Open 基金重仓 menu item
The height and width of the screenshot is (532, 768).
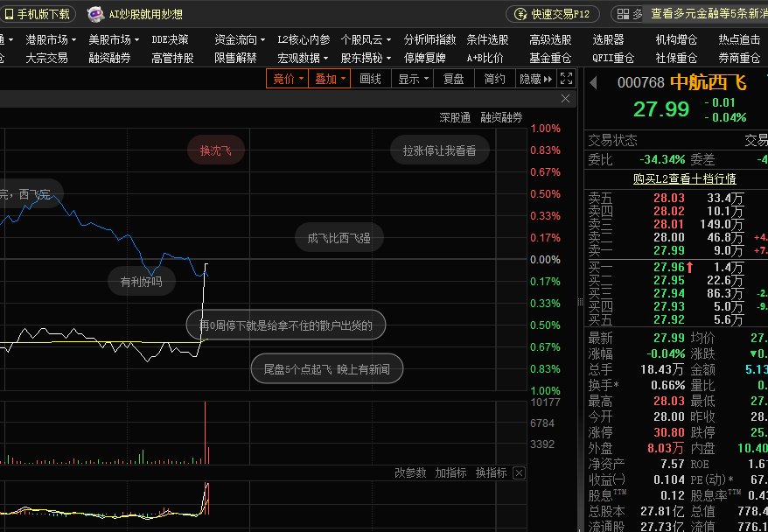(x=550, y=59)
